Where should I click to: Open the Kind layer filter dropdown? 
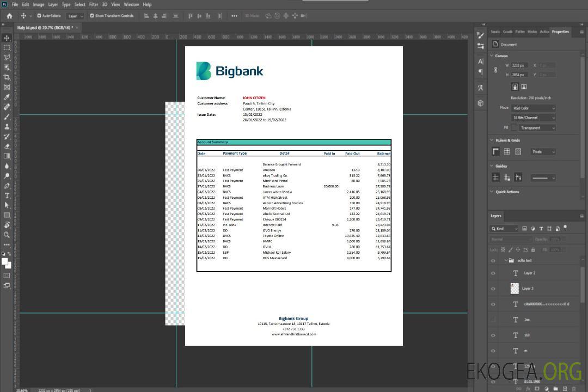(x=504, y=229)
